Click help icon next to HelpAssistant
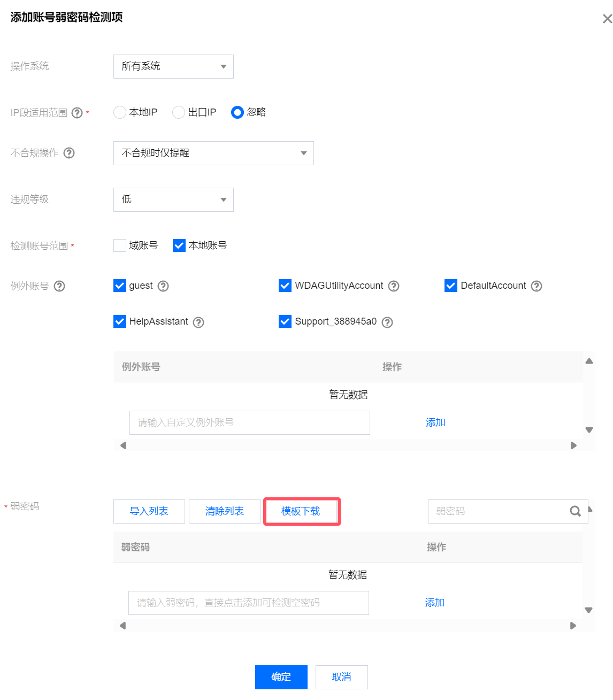Image resolution: width=613 pixels, height=700 pixels. [x=198, y=322]
